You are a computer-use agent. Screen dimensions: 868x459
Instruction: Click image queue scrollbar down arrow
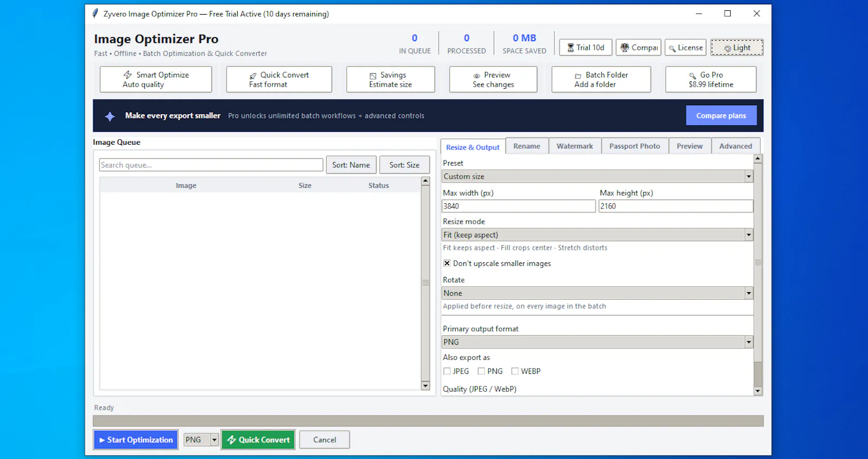pyautogui.click(x=425, y=386)
